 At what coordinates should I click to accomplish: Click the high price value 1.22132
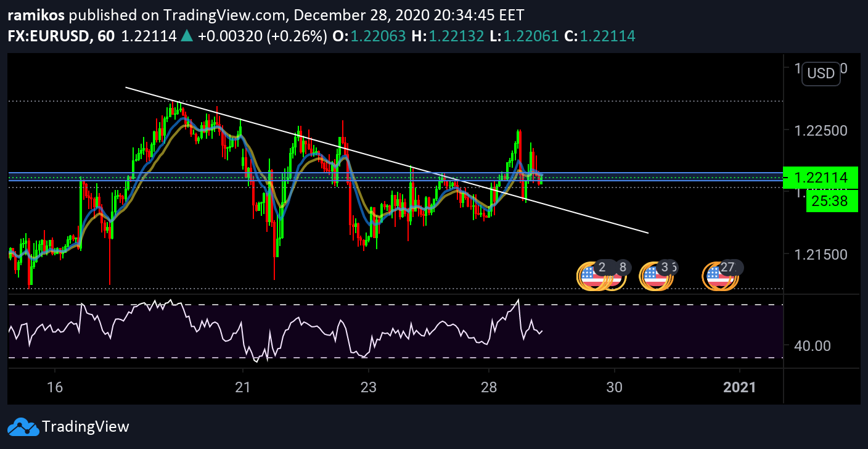pos(456,36)
